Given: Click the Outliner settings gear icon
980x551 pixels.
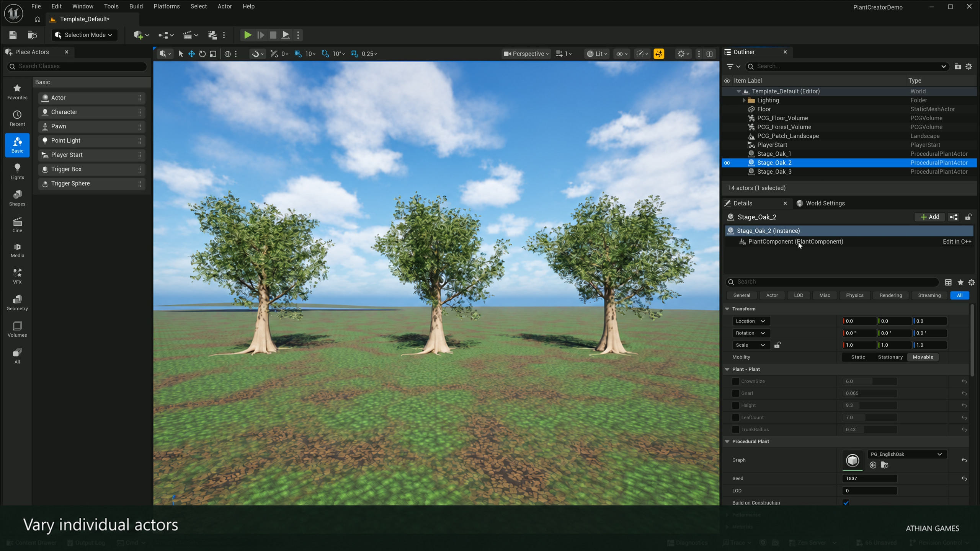Looking at the screenshot, I should tap(969, 67).
